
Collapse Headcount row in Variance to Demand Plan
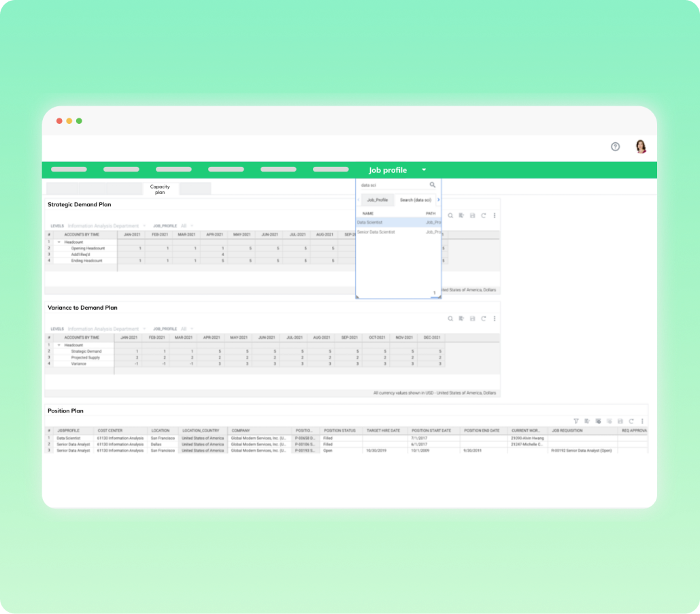click(x=59, y=345)
